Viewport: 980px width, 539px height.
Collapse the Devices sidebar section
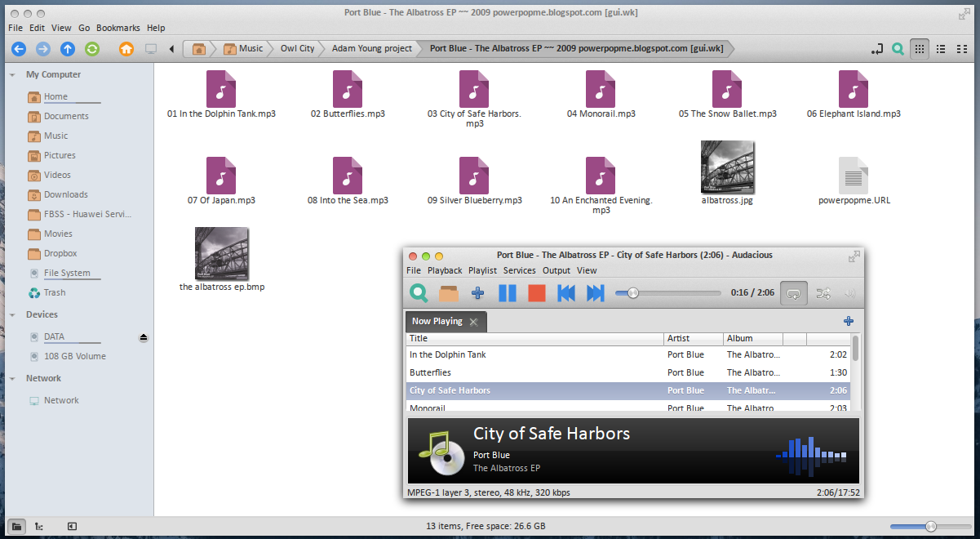point(12,315)
